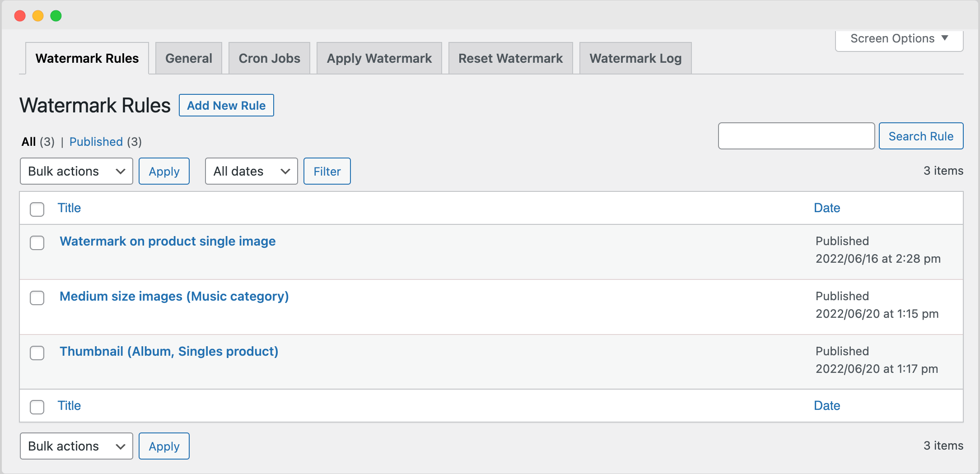Open the Cron Jobs tab
This screenshot has width=980, height=474.
click(269, 58)
